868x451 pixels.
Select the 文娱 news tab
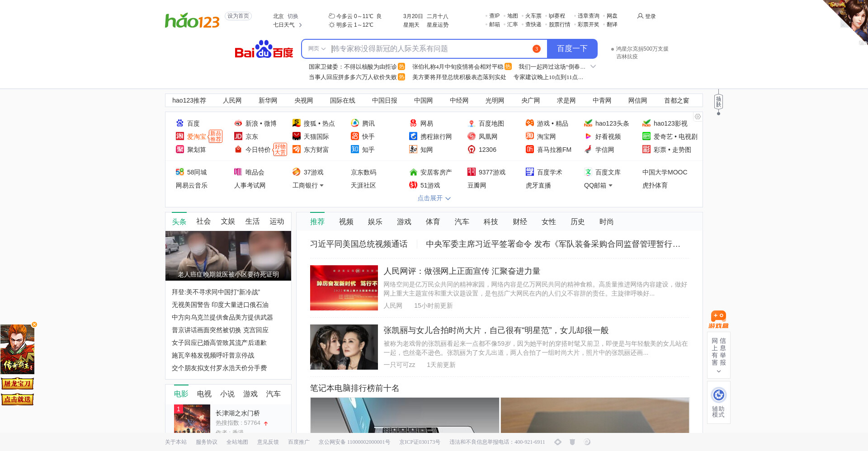pyautogui.click(x=228, y=221)
